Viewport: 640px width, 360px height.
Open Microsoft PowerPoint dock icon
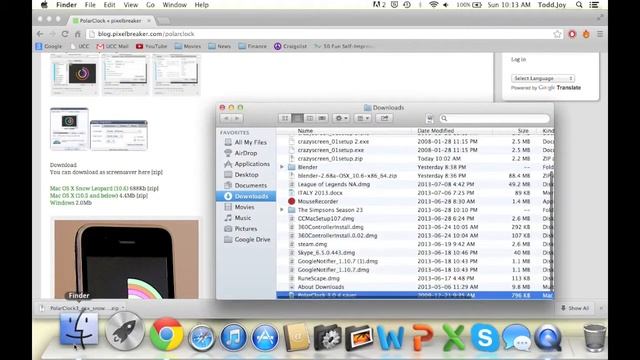point(422,338)
